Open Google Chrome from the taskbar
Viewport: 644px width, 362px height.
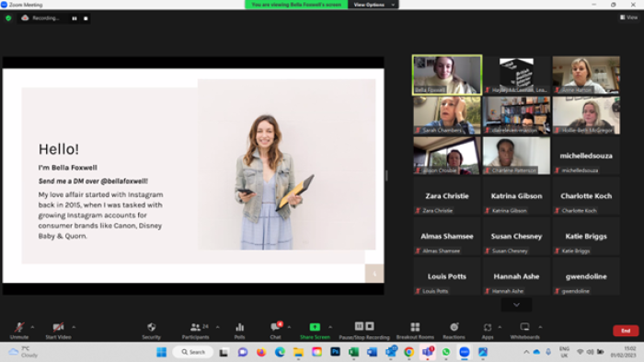coord(409,352)
